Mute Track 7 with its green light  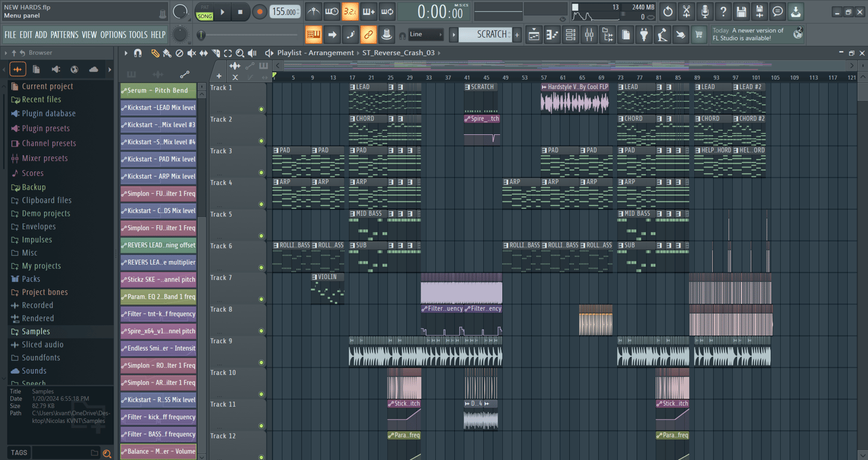click(x=262, y=299)
